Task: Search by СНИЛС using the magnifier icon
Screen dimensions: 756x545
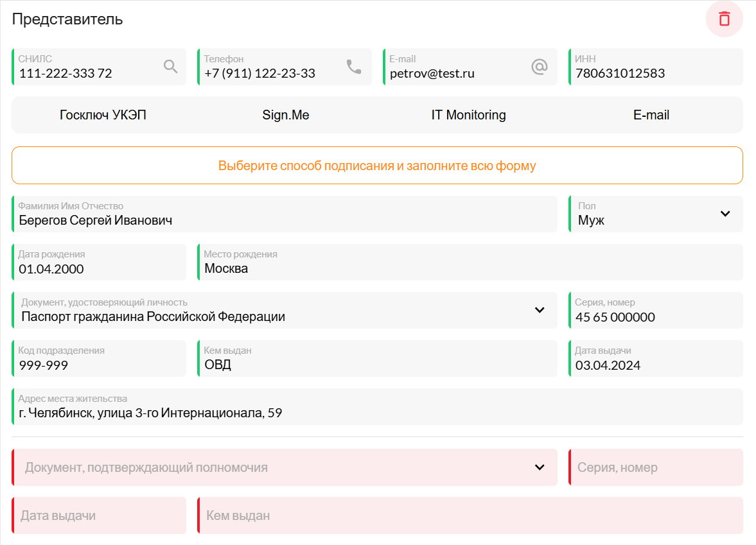Action: click(x=171, y=67)
